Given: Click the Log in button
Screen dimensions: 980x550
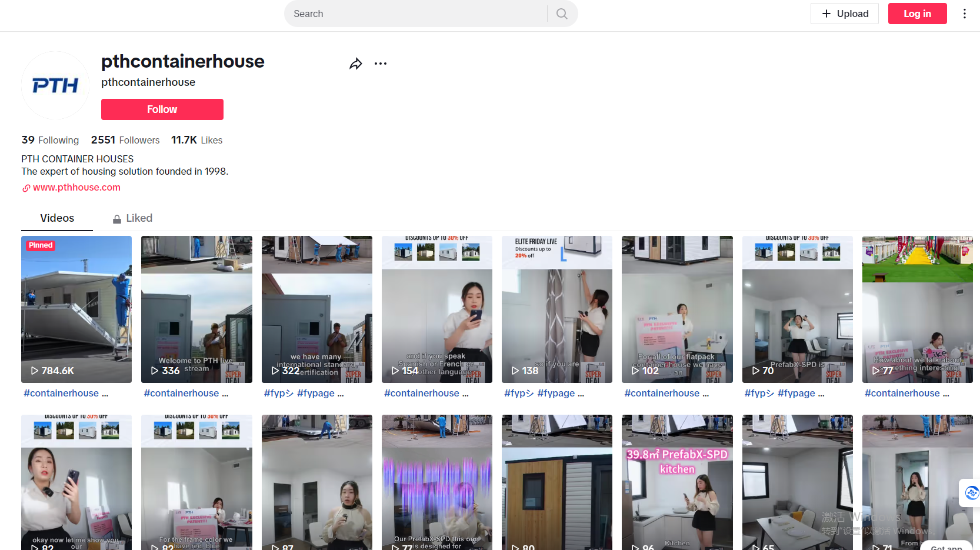Looking at the screenshot, I should 917,14.
